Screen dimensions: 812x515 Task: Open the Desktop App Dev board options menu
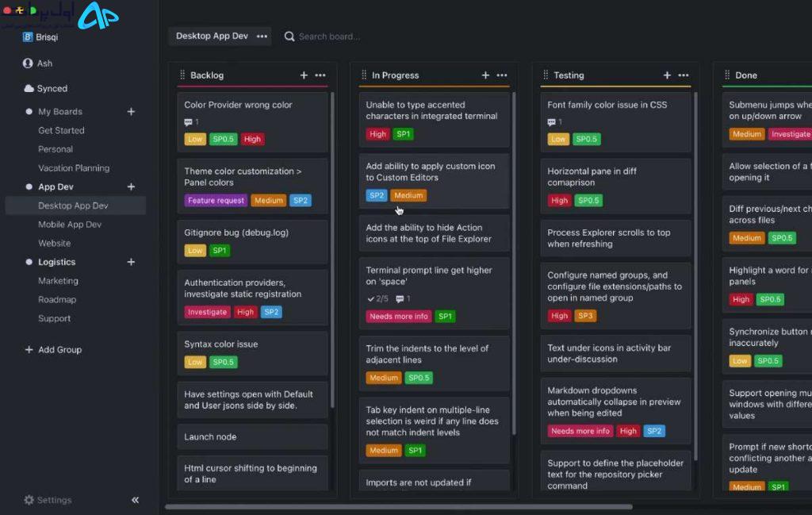click(262, 37)
